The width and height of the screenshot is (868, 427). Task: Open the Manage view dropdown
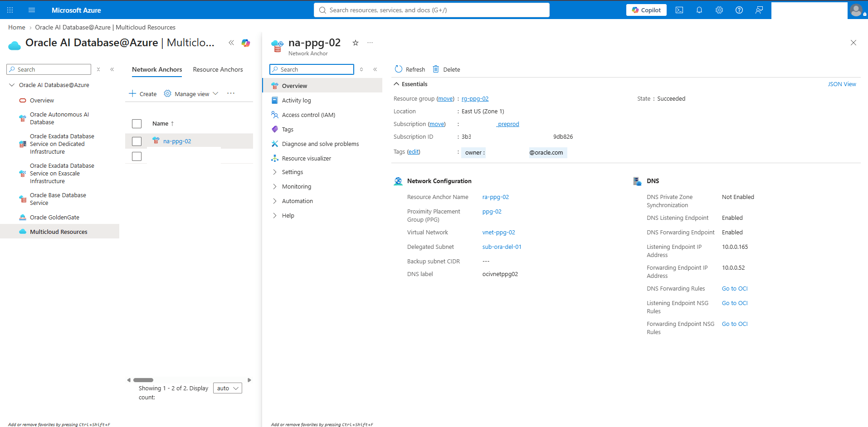click(x=191, y=94)
